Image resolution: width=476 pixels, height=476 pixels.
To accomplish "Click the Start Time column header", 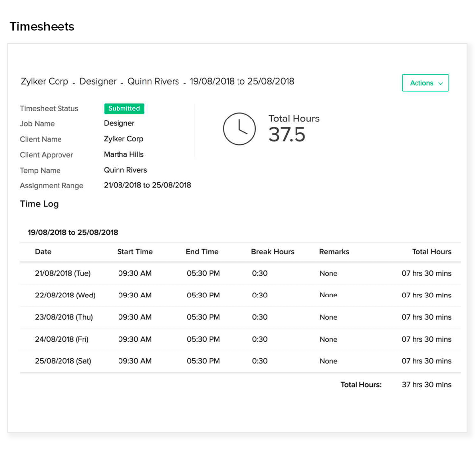I will 134,252.
